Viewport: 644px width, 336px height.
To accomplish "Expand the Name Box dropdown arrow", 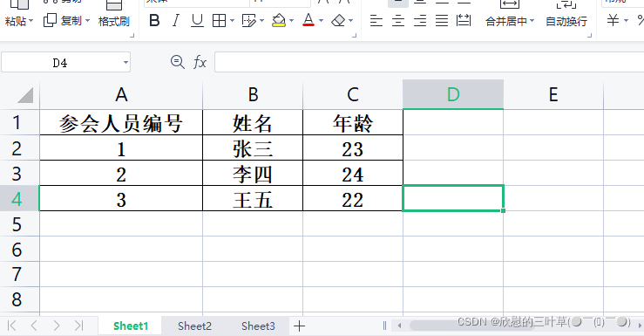I will [125, 63].
